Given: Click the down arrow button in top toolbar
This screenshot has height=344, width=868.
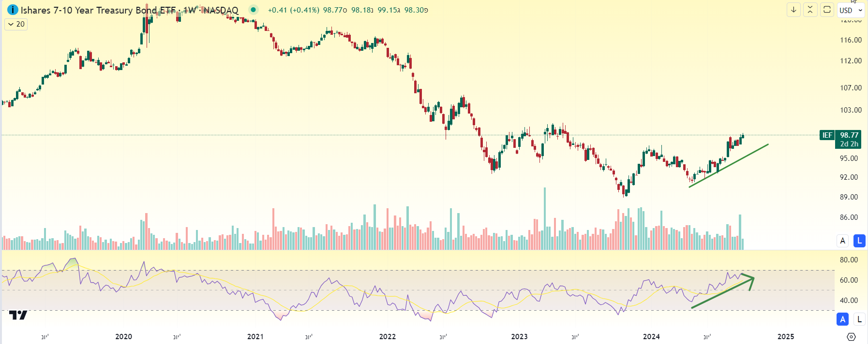Looking at the screenshot, I should [x=793, y=10].
